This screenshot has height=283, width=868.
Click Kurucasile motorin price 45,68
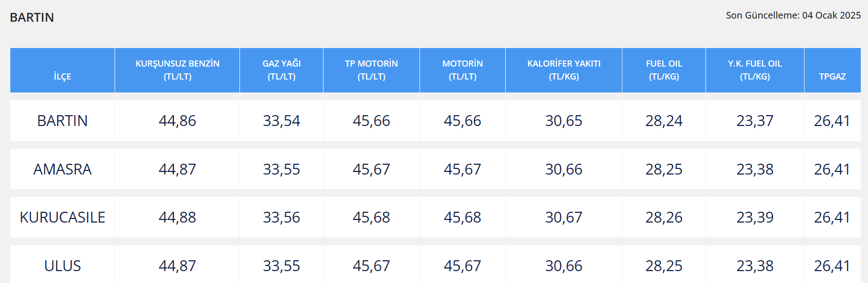coord(462,217)
